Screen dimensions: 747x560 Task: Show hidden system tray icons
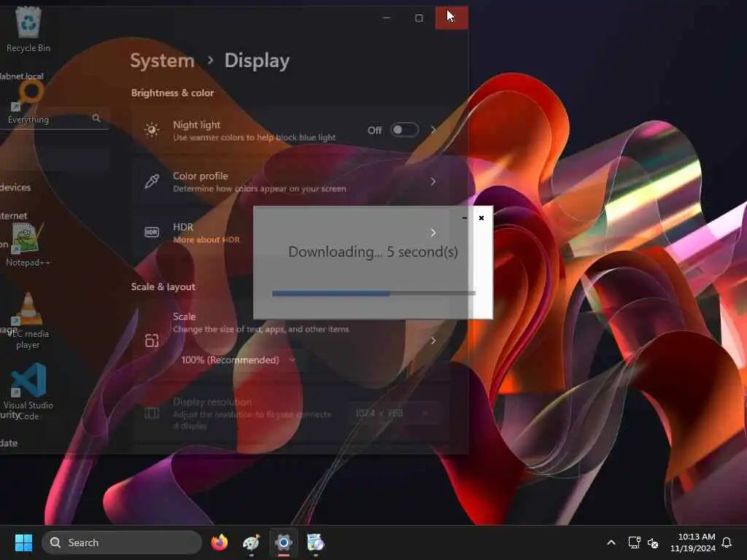pos(611,542)
